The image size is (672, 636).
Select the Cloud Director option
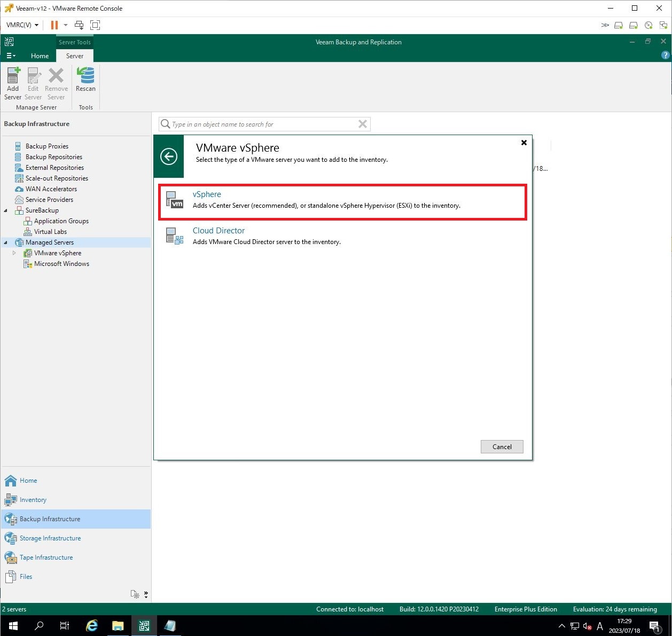342,236
